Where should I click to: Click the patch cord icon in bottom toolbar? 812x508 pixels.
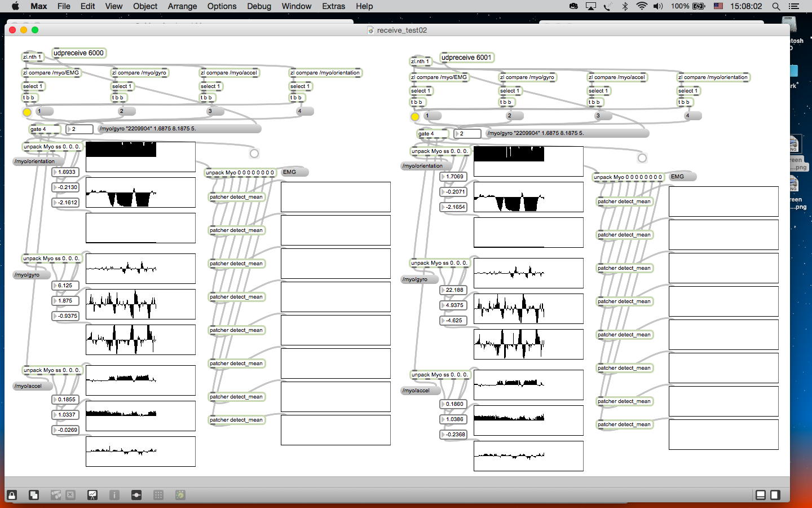136,495
